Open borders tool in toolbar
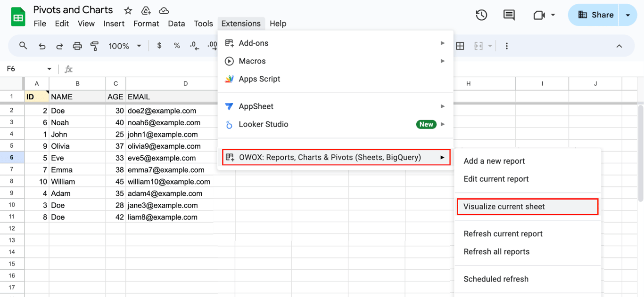 coord(460,46)
